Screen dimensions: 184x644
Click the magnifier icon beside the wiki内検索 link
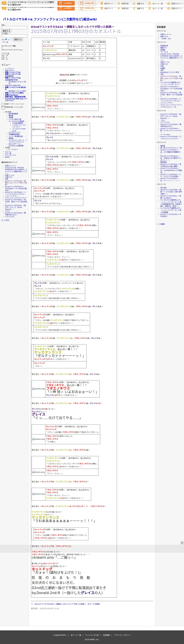coord(32,604)
